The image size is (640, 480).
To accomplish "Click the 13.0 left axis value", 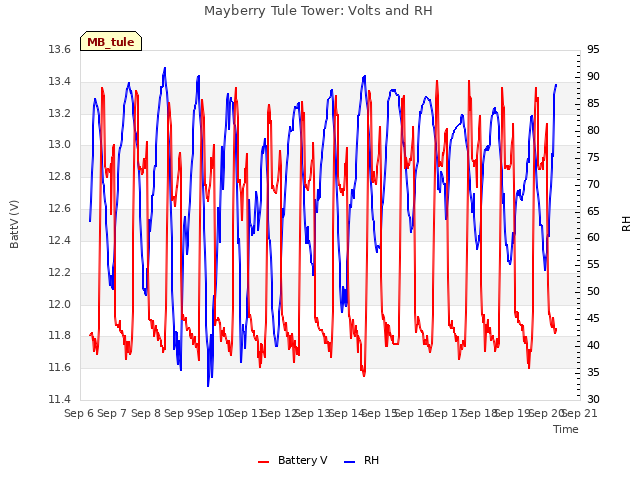I will tap(60, 145).
